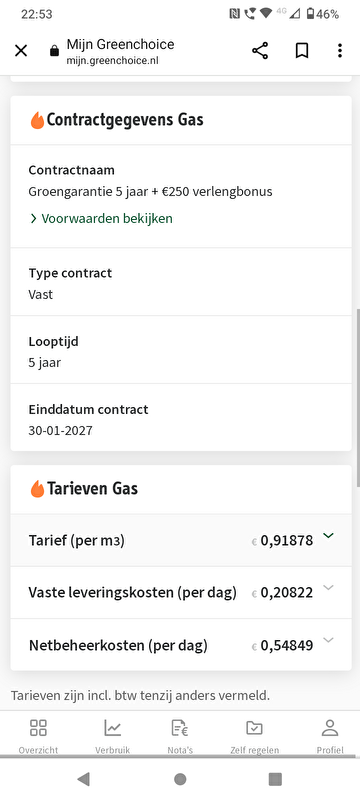Expand the Vaste leveringskosten chevron
Image resolution: width=360 pixels, height=800 pixels.
coord(328,588)
